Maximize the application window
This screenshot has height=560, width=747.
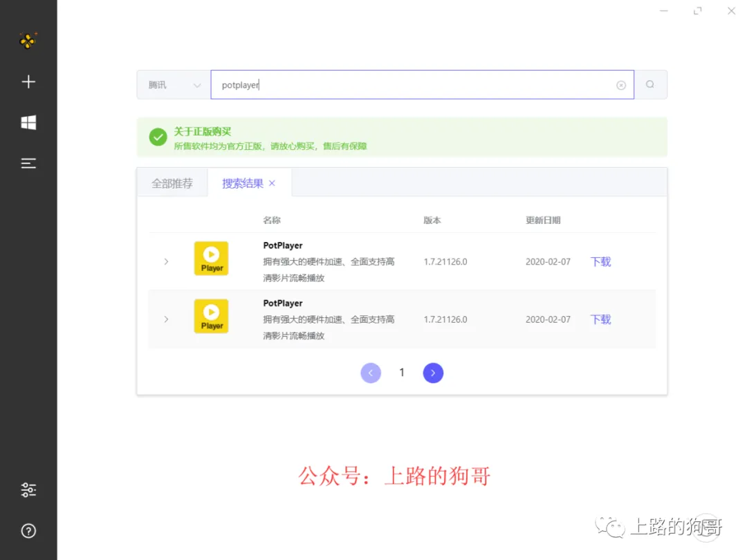697,10
